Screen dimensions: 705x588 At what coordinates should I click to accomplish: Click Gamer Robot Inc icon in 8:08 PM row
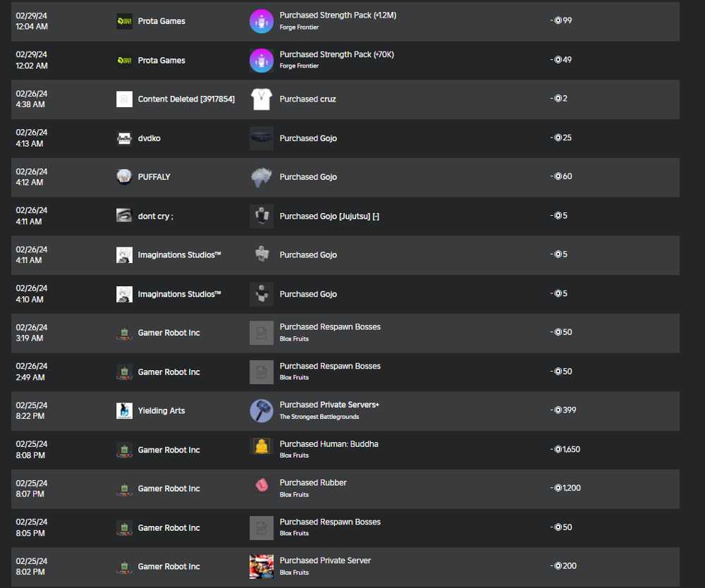(124, 450)
